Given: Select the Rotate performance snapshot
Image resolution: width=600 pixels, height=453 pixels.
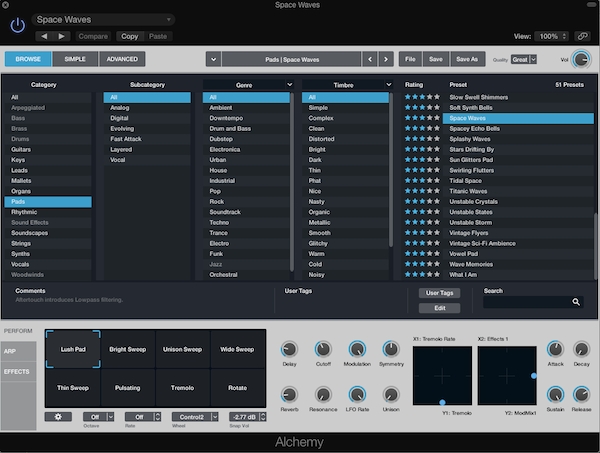Looking at the screenshot, I should pos(237,388).
